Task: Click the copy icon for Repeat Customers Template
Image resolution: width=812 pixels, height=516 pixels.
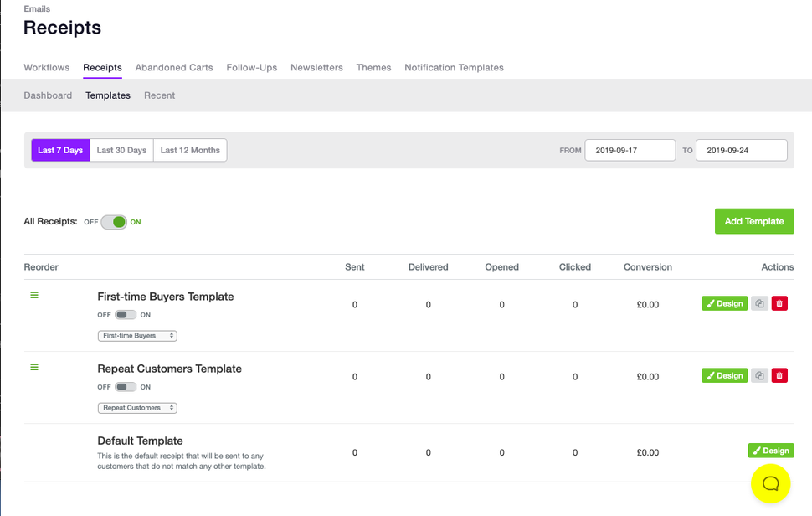Action: click(759, 375)
